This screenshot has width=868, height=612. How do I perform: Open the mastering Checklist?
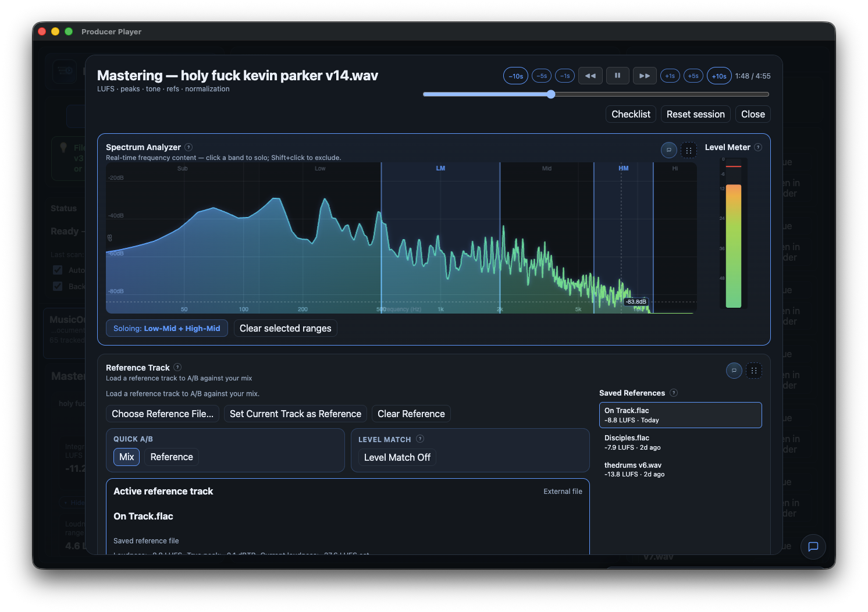coord(631,114)
